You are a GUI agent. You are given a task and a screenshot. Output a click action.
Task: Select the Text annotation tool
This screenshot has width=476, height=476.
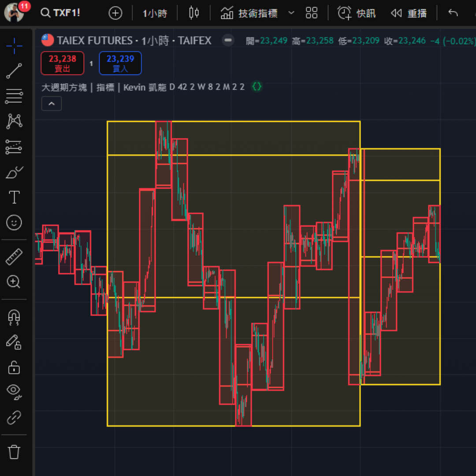(x=14, y=197)
